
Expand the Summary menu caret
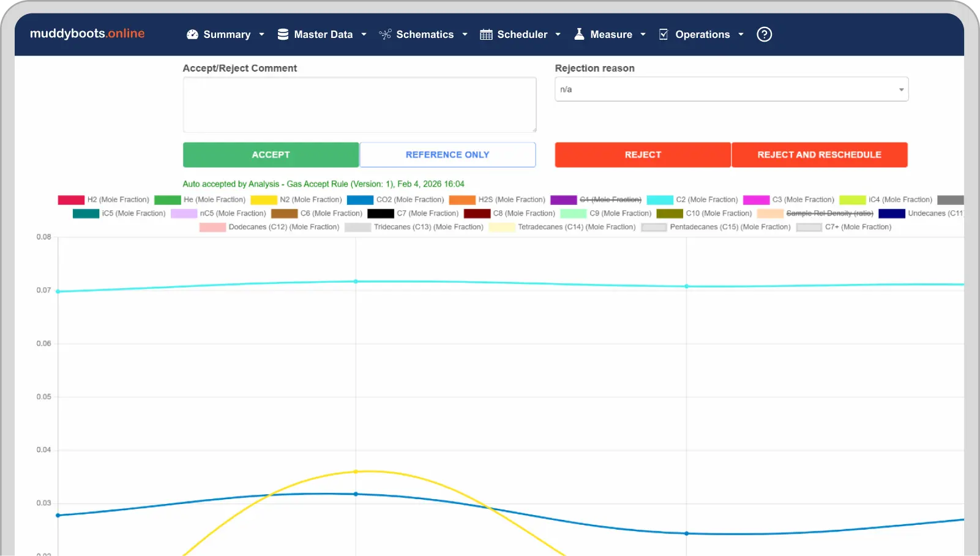tap(262, 35)
